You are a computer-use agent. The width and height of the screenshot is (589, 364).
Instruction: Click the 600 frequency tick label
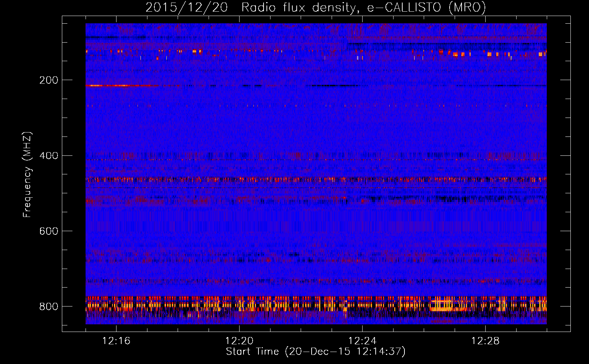[x=49, y=231]
